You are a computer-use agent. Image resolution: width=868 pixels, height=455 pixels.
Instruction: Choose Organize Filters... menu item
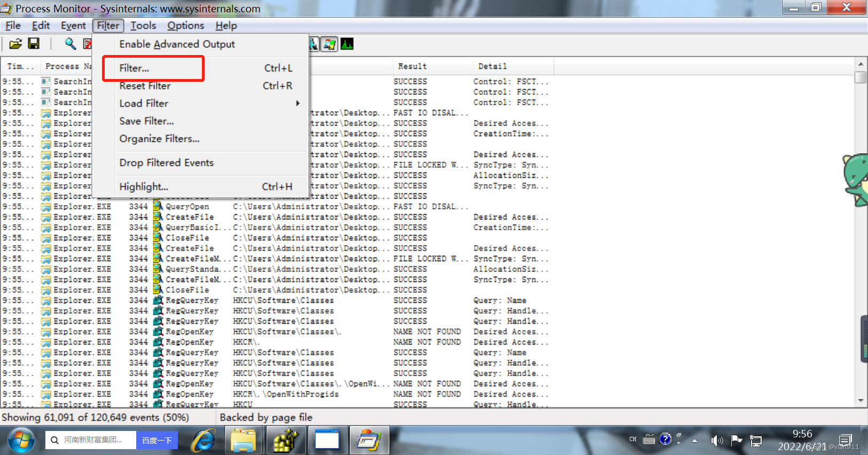pyautogui.click(x=200, y=139)
